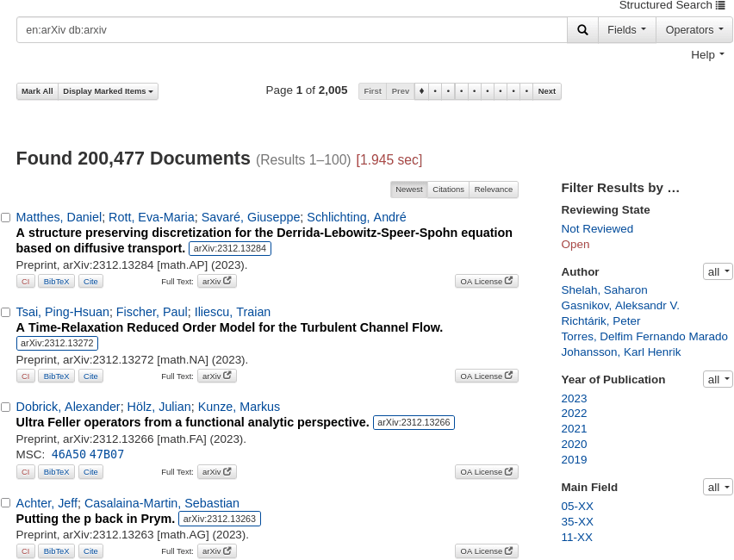Viewport: 734px width, 560px height.
Task: Click the current page diamond marker
Action: [x=421, y=91]
